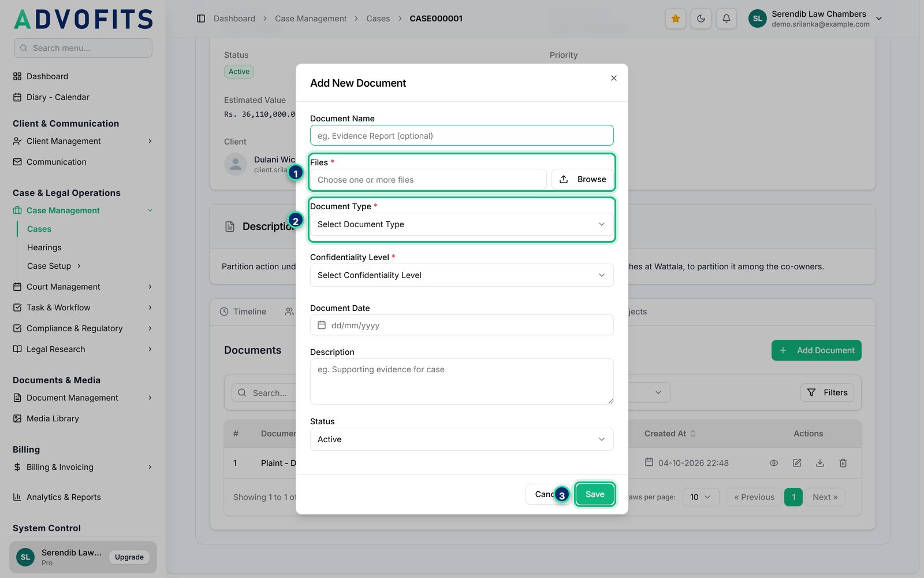Expand Task & Workflow menu
The width and height of the screenshot is (924, 578).
(83, 307)
